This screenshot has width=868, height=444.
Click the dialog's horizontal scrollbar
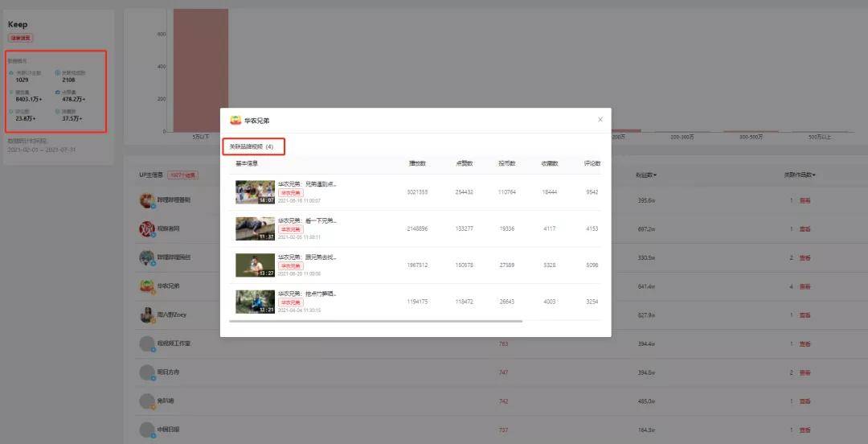pos(376,321)
